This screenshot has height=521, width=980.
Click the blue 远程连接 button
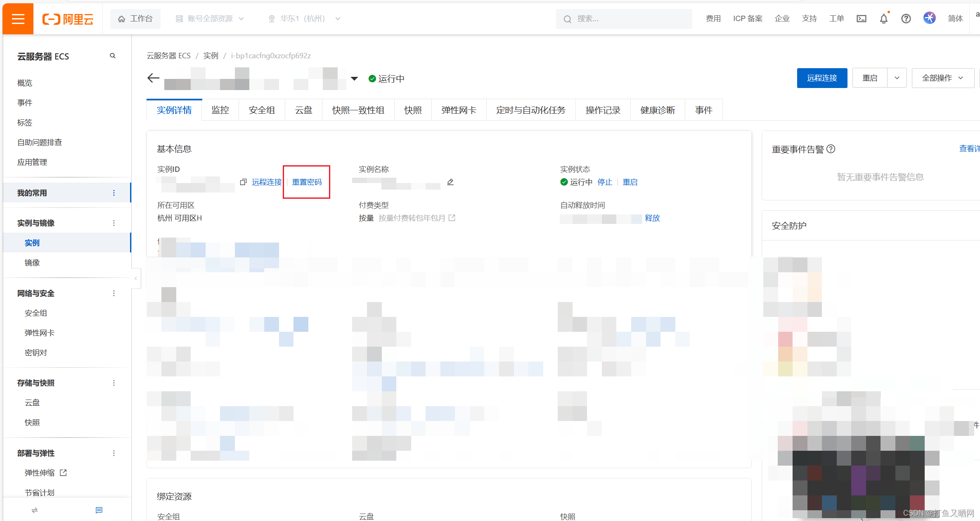821,78
